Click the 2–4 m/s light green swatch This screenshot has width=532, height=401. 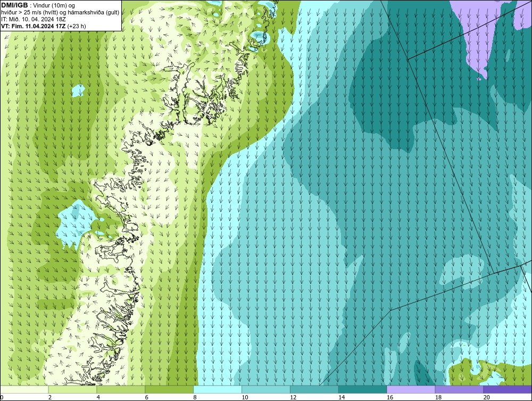pyautogui.click(x=72, y=389)
